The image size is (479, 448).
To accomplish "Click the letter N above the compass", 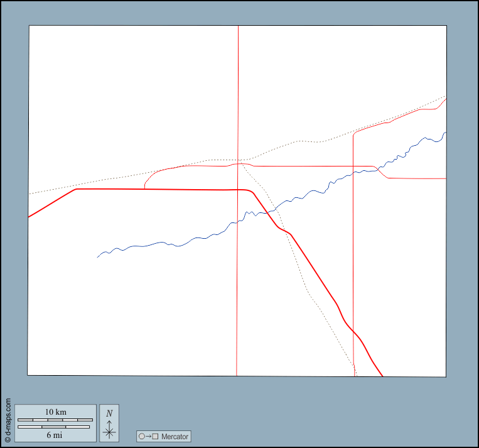I will click(109, 413).
